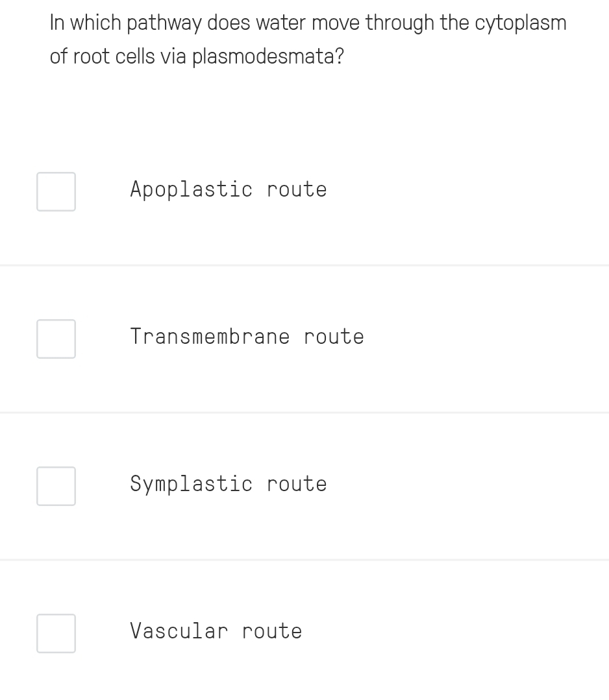Screen dimensions: 609x700
Task: Select the Apoplastic route answer
Action: point(228,189)
